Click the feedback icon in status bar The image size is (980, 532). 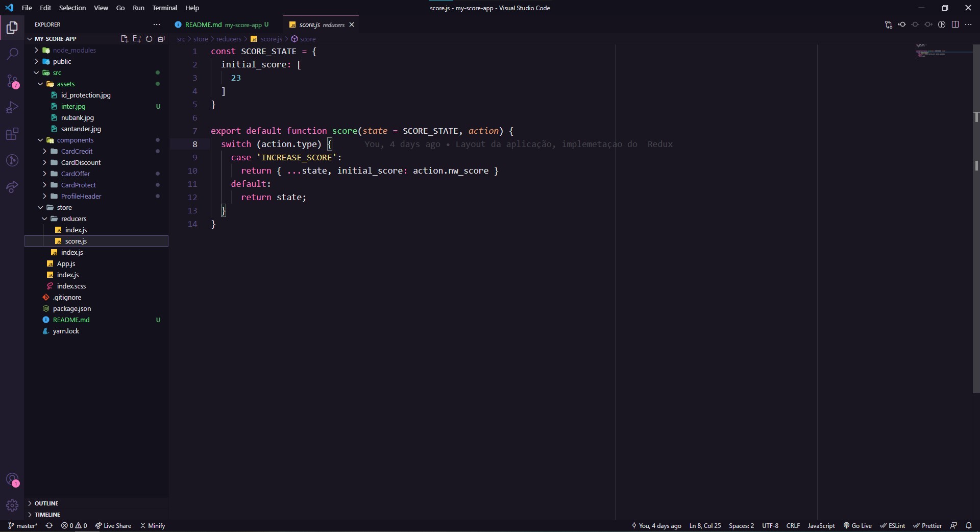coord(953,525)
